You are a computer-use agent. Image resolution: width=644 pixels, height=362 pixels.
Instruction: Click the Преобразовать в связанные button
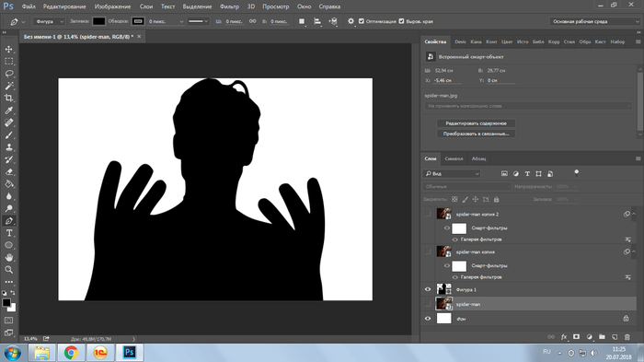click(x=476, y=134)
